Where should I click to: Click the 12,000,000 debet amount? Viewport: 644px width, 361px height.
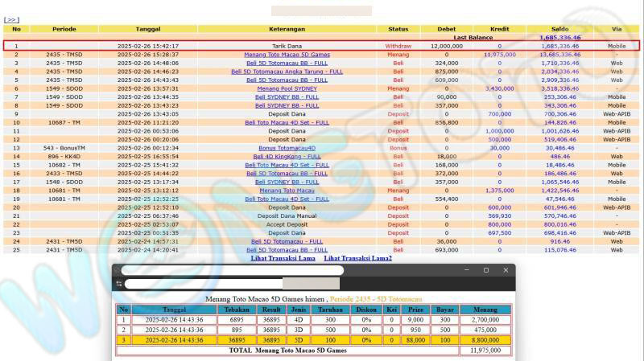coord(447,47)
